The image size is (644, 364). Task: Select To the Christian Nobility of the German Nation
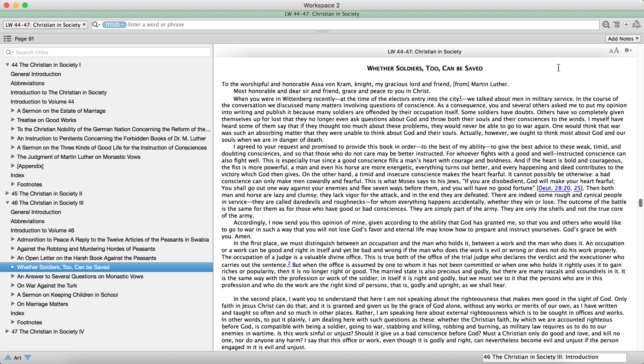pos(114,129)
